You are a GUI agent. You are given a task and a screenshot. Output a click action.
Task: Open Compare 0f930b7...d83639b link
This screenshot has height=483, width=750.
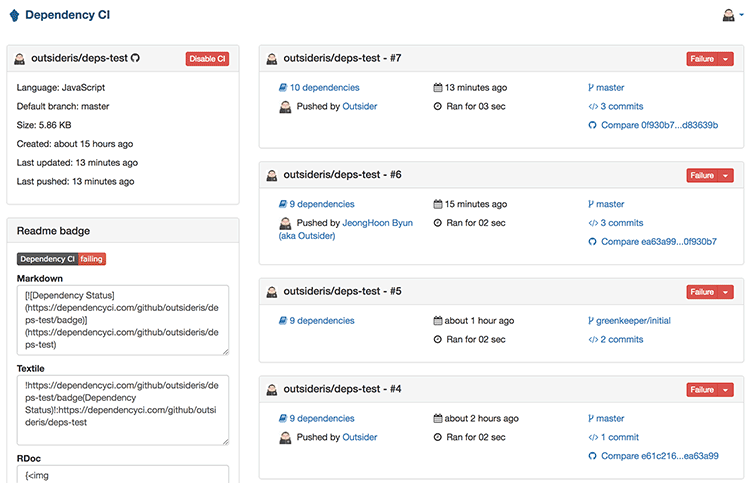click(x=659, y=125)
